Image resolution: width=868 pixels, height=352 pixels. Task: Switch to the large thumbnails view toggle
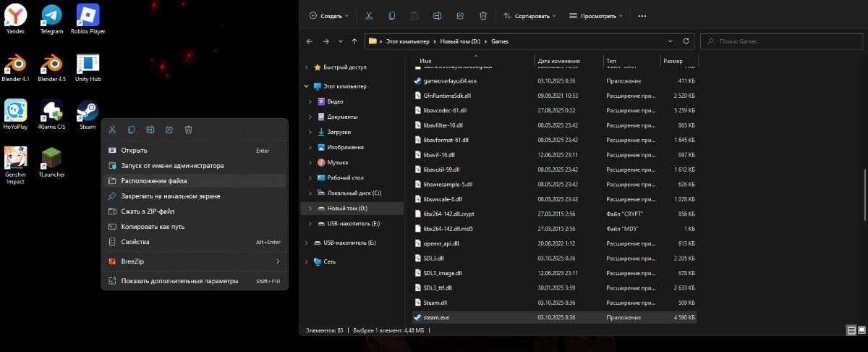pyautogui.click(x=861, y=330)
